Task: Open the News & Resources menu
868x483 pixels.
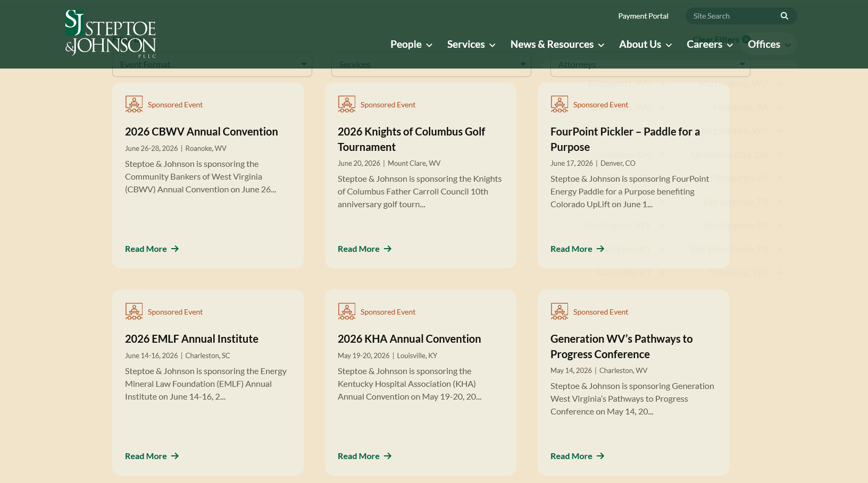Action: point(557,45)
